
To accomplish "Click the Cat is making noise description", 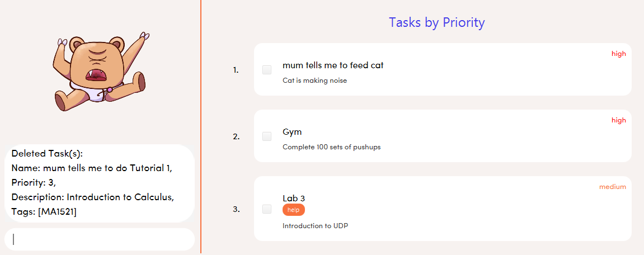I will point(315,81).
